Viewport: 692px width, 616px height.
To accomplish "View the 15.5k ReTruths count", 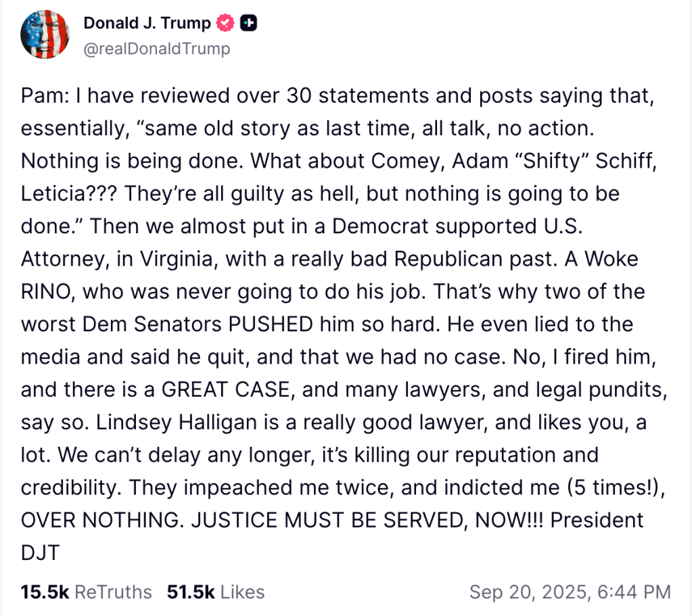I will coord(45,592).
